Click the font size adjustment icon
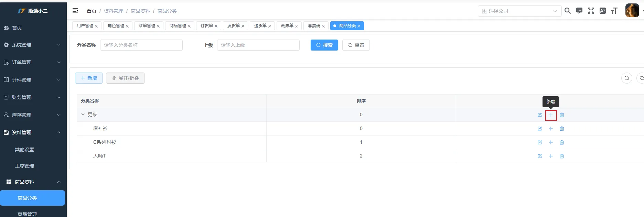Image resolution: width=644 pixels, height=217 pixels. click(614, 11)
